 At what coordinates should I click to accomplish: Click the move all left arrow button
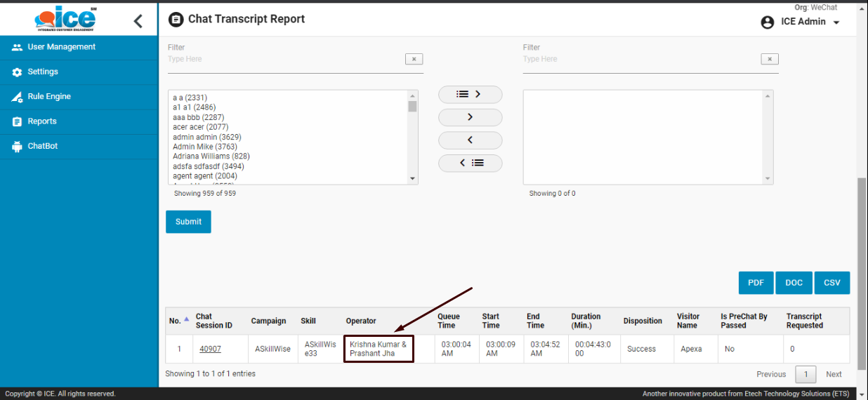470,163
